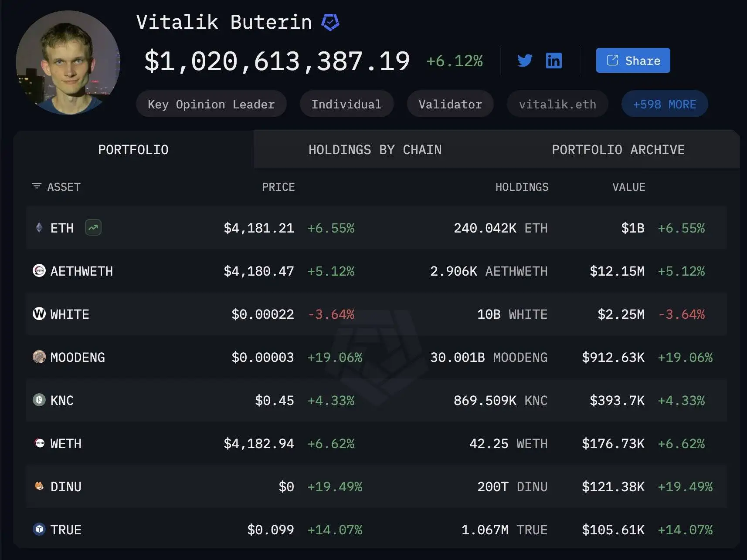Image resolution: width=747 pixels, height=560 pixels.
Task: Select the WHITE token icon
Action: coord(39,314)
